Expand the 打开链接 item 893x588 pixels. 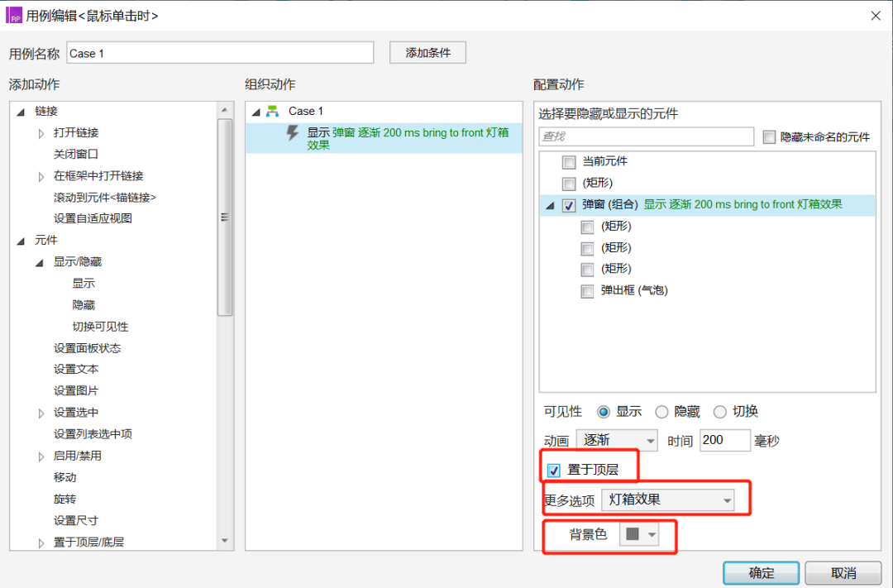coord(41,133)
